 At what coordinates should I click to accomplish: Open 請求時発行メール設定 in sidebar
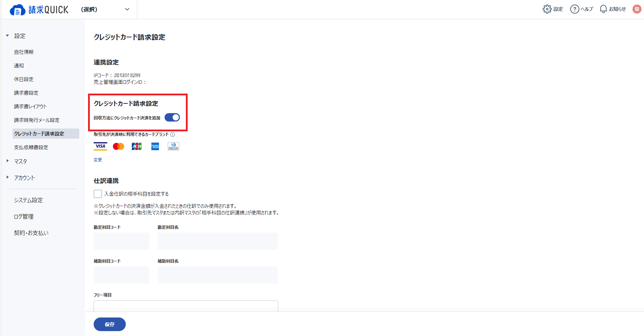tap(37, 120)
